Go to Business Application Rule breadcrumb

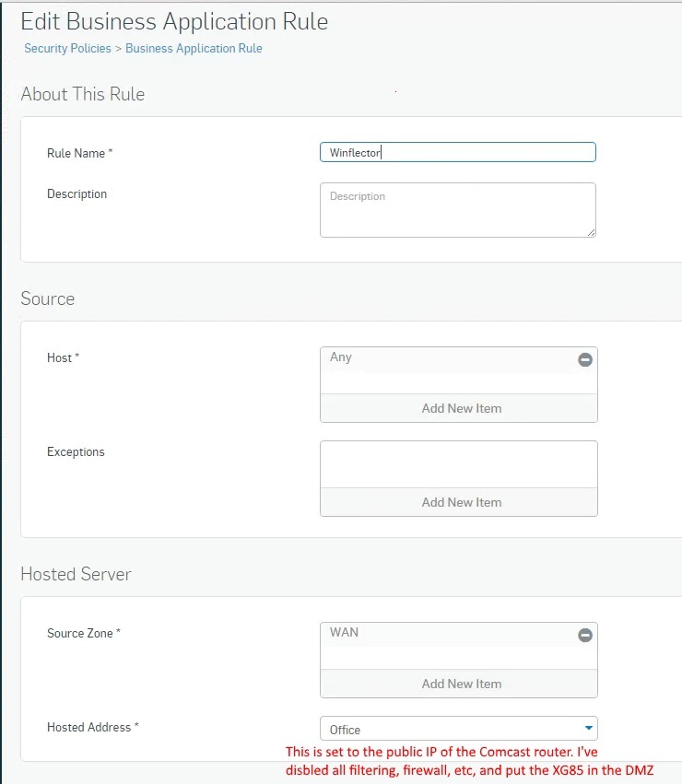click(x=194, y=49)
